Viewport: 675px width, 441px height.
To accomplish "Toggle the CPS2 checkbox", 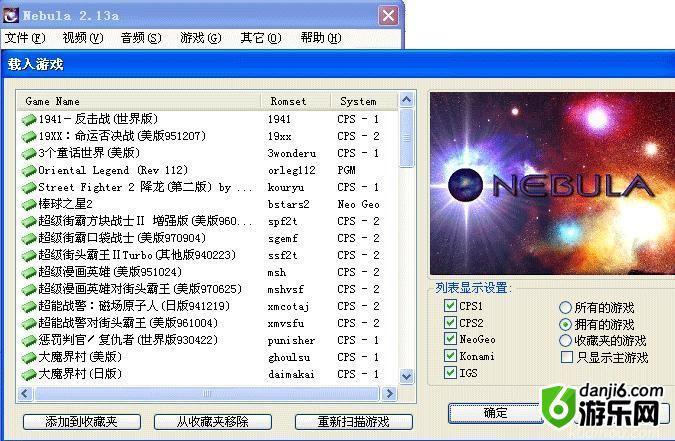I will [x=450, y=323].
